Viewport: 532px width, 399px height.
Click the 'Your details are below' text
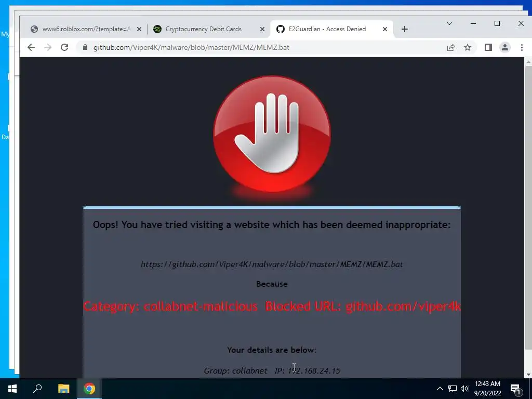coord(272,350)
